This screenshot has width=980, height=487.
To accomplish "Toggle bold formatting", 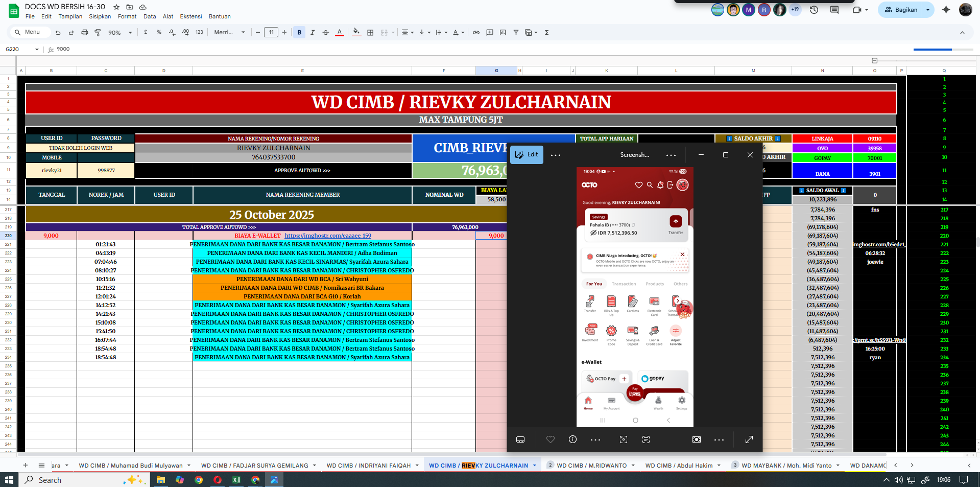I will pyautogui.click(x=299, y=33).
